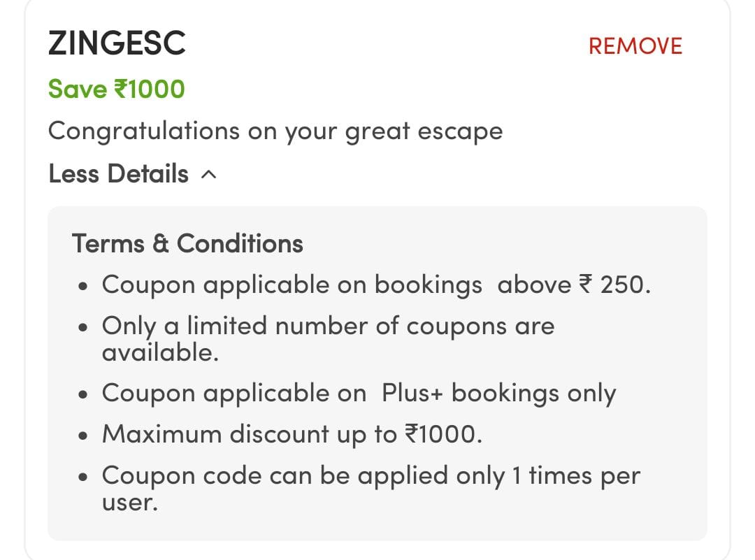Click the bullet before the Plus+ bookings condition
This screenshot has height=560, width=755.
pos(84,395)
